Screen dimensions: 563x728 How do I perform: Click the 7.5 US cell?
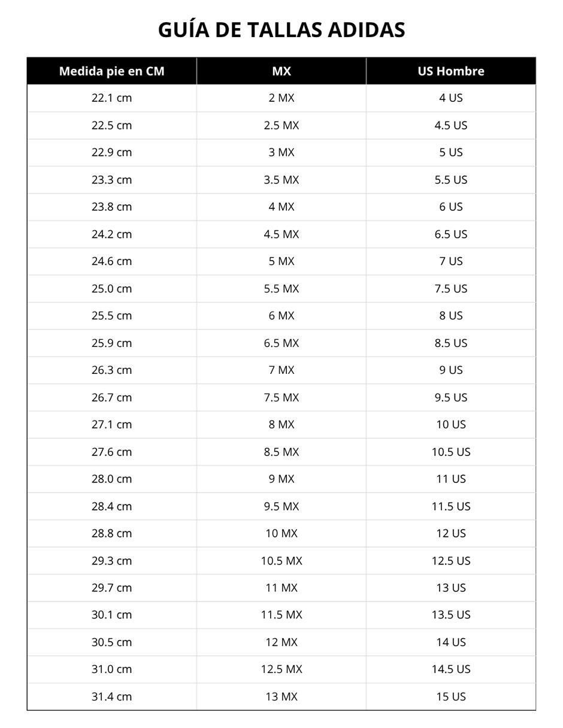click(451, 288)
